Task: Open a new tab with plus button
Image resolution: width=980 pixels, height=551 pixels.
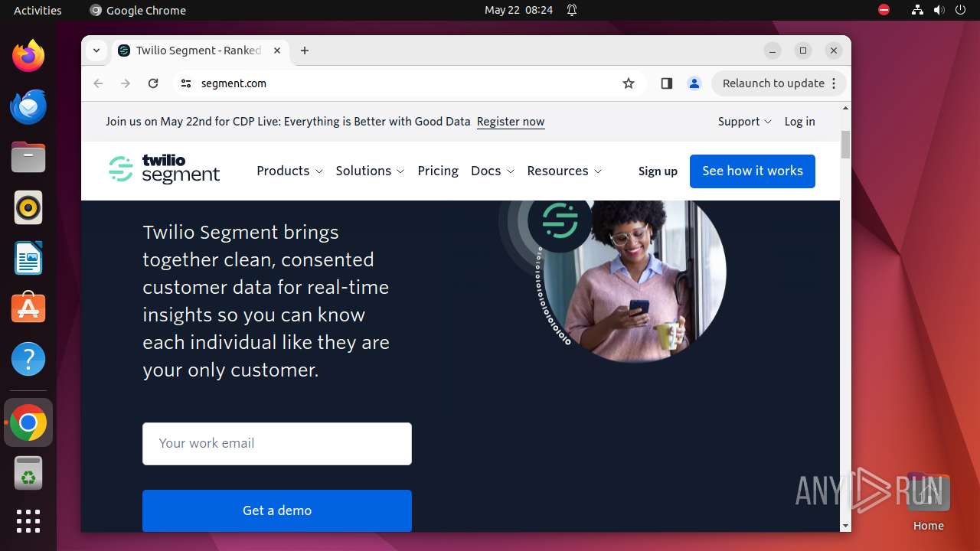Action: [x=305, y=51]
